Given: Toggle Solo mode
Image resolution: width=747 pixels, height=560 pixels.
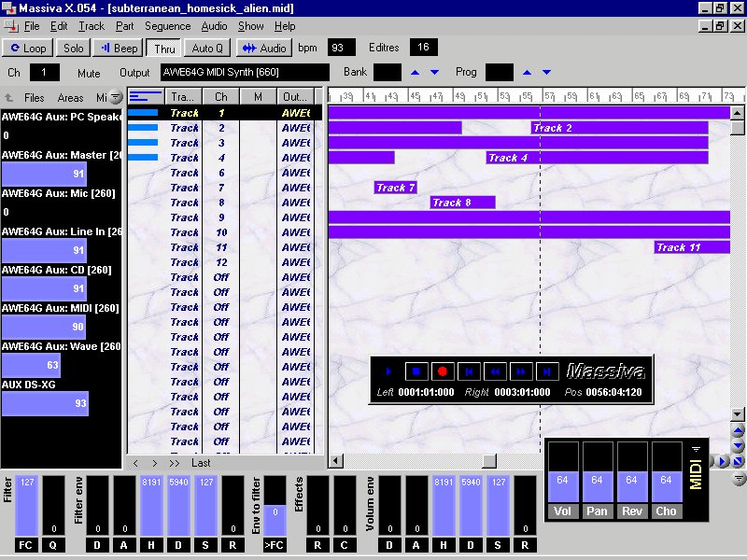Looking at the screenshot, I should (74, 49).
